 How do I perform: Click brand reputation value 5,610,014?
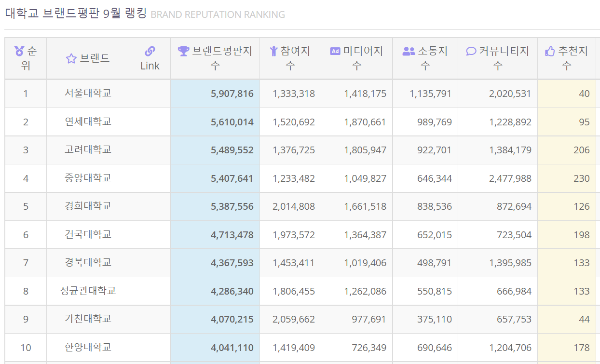(232, 122)
